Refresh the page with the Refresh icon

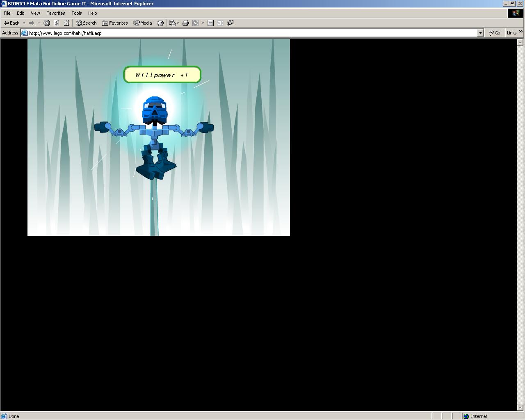point(57,23)
